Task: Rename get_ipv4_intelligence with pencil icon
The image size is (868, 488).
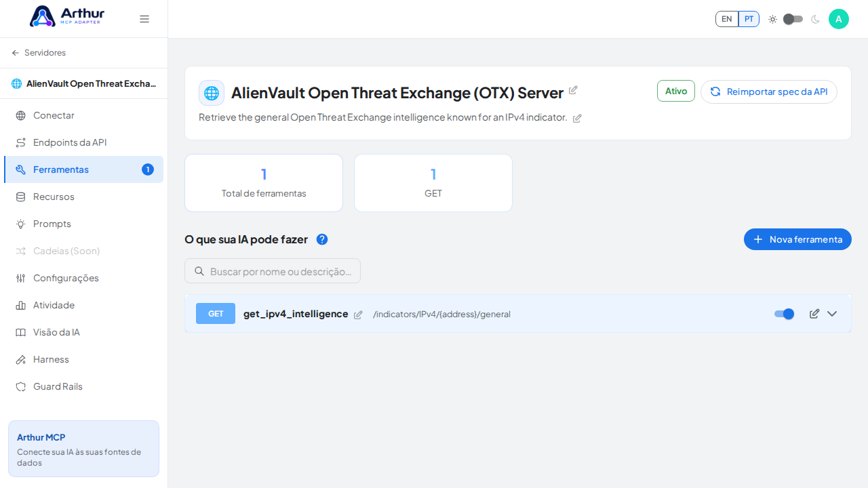Action: point(358,314)
